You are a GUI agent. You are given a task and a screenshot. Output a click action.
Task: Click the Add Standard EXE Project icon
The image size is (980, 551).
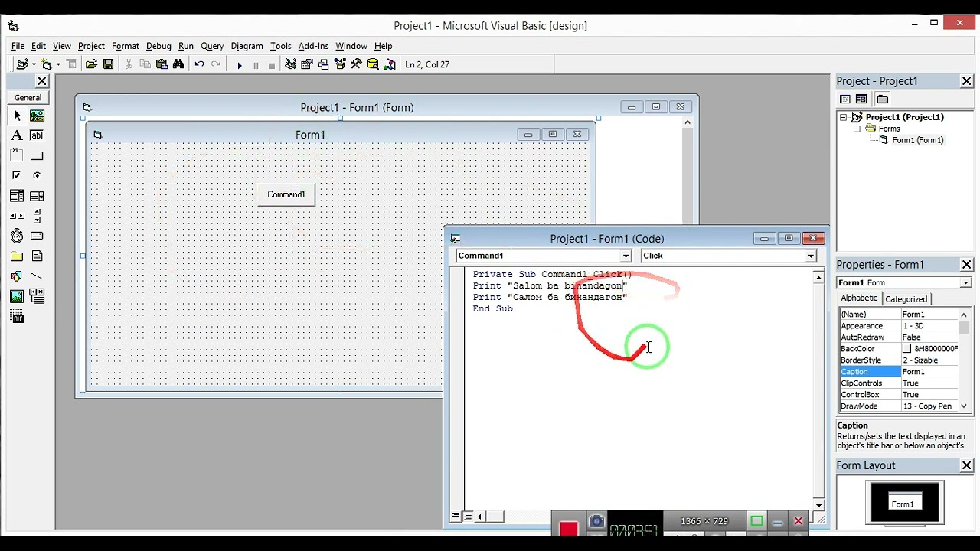[22, 64]
